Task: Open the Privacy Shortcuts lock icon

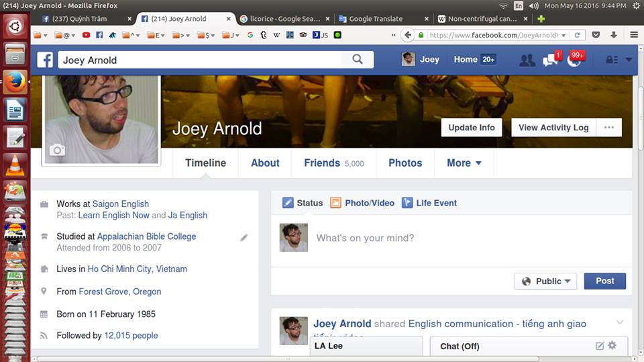Action: tap(612, 60)
